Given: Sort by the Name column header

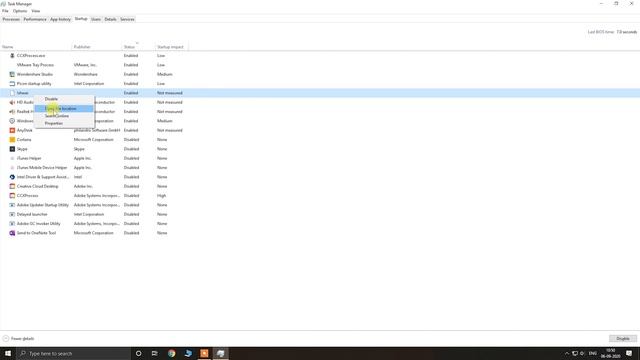Looking at the screenshot, I should [x=36, y=47].
